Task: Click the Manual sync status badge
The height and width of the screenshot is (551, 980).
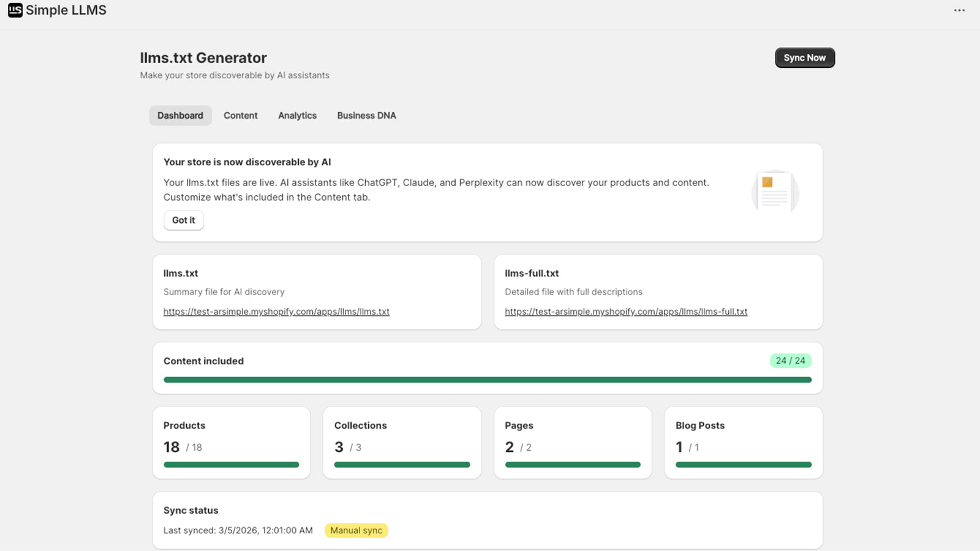Action: click(356, 531)
